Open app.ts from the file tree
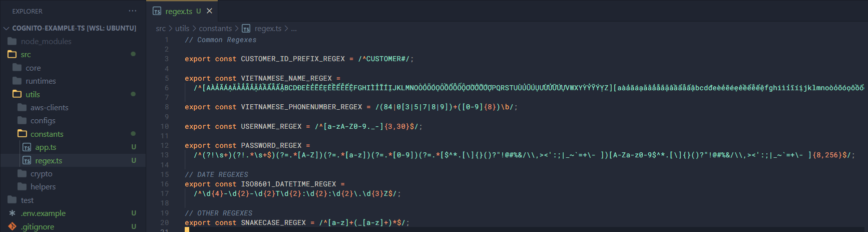 click(x=46, y=147)
